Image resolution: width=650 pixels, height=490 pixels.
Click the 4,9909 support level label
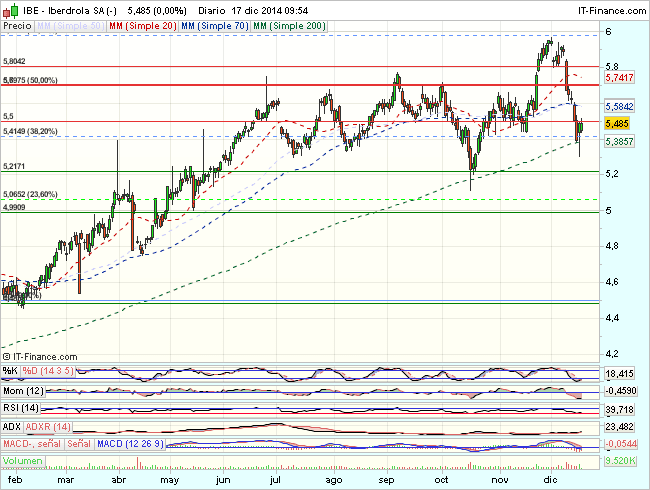tap(14, 207)
